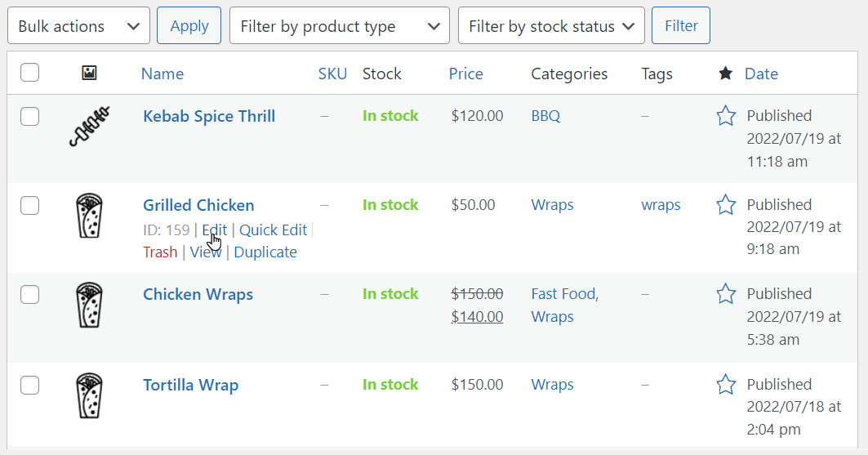Open the Kebab Spice Thrill skewer thumbnail

point(89,126)
